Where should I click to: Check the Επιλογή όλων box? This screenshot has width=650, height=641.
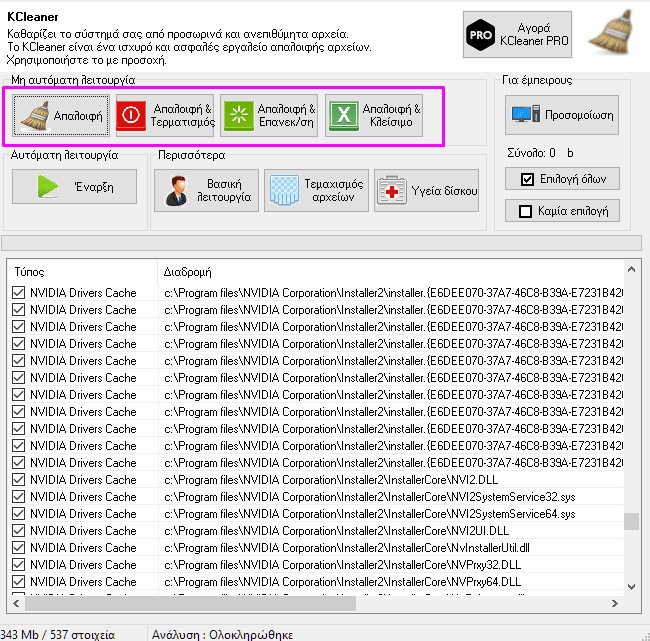[527, 179]
